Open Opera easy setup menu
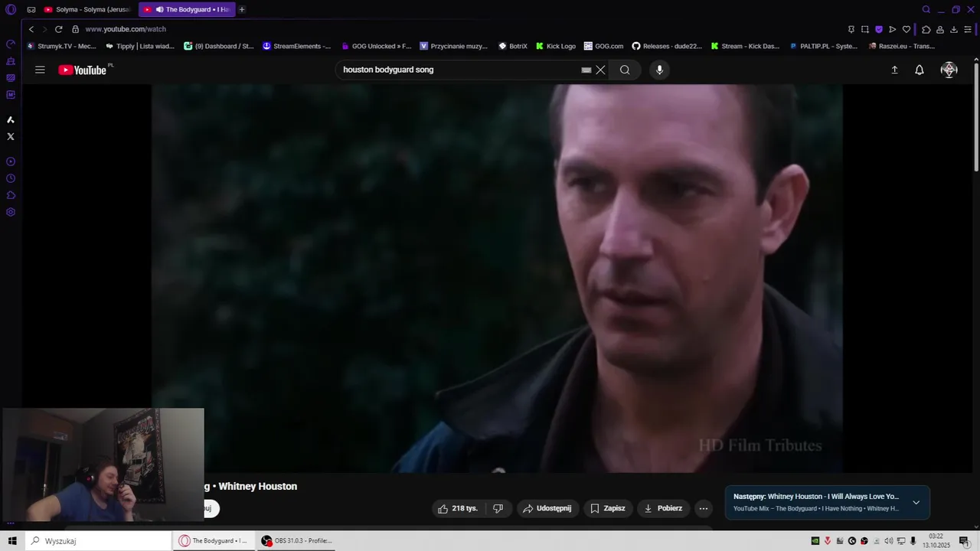The image size is (980, 551). point(969,29)
